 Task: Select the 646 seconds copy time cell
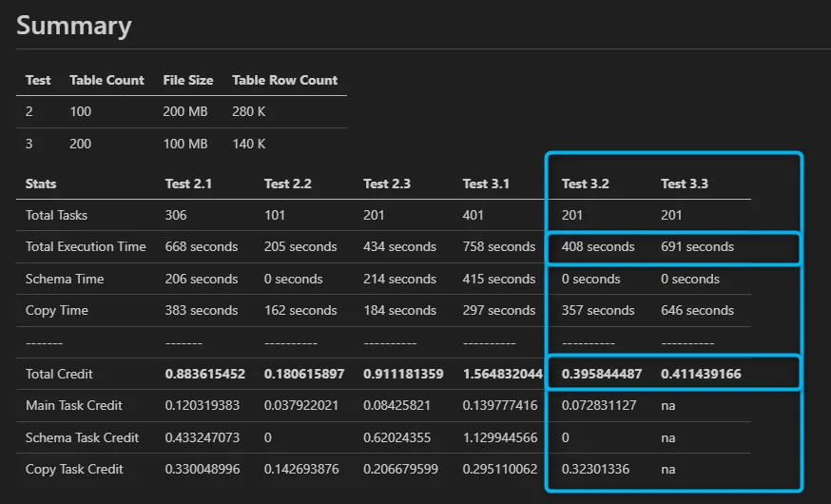[x=697, y=310]
